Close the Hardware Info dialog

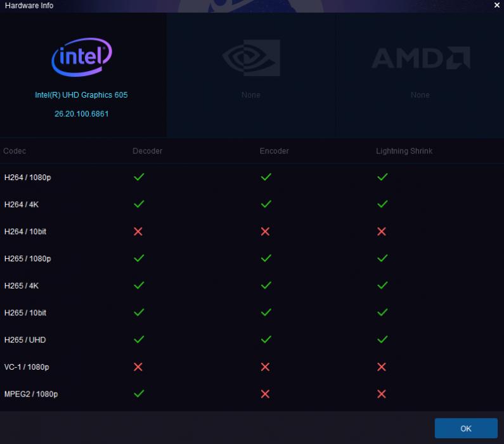(497, 6)
